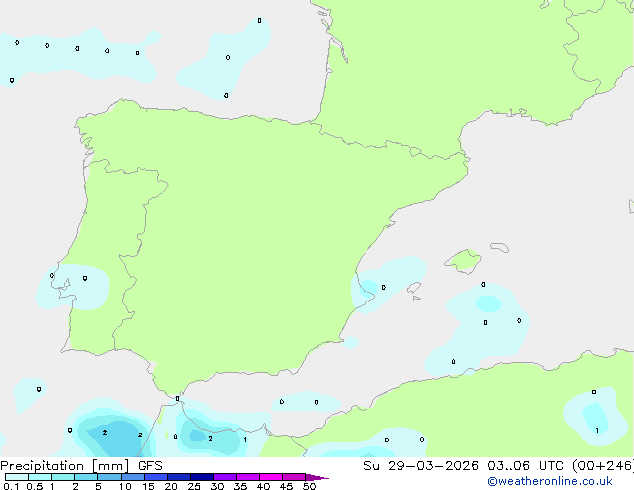Select the 30–35 mm violet legend swatch
Image resolution: width=634 pixels, height=490 pixels.
[x=225, y=477]
